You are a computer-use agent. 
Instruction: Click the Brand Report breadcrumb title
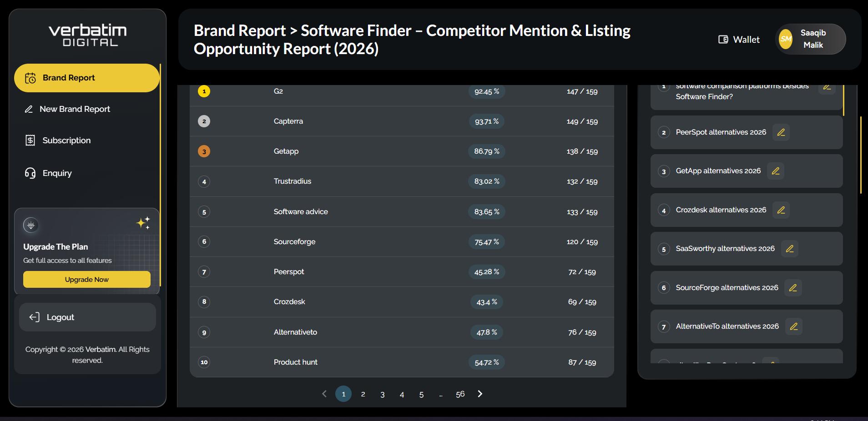(240, 30)
